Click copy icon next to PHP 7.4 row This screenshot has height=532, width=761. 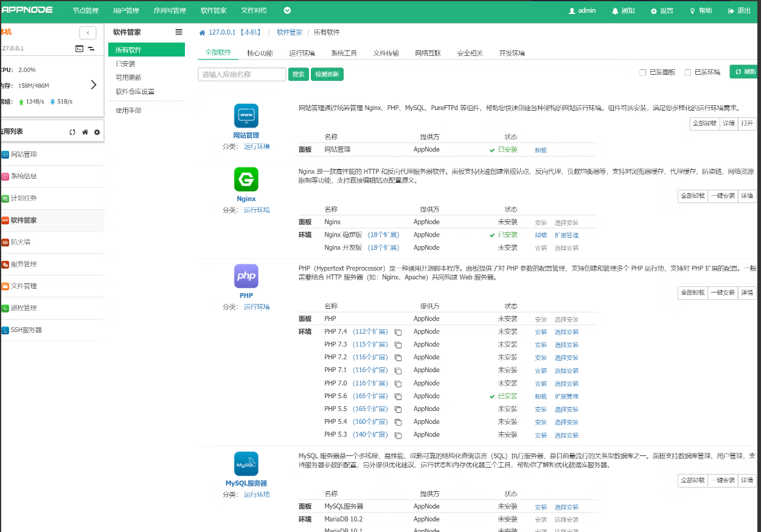[x=398, y=332]
